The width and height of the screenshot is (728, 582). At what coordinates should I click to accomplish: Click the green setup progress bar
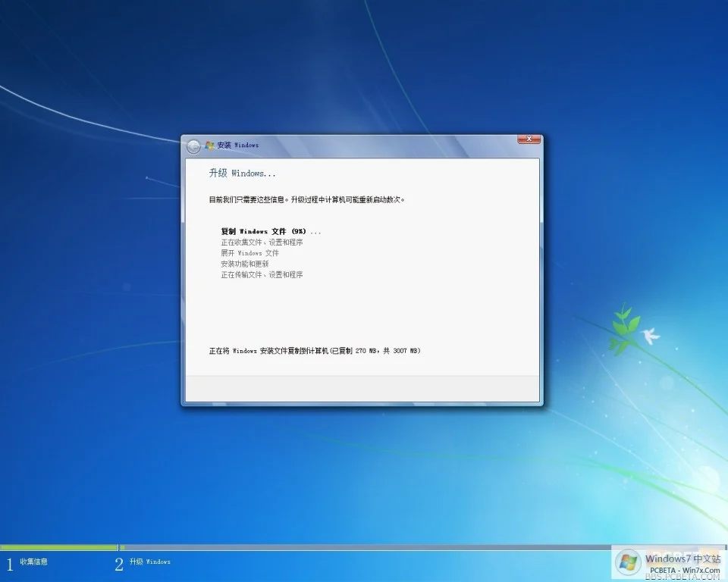[x=59, y=547]
